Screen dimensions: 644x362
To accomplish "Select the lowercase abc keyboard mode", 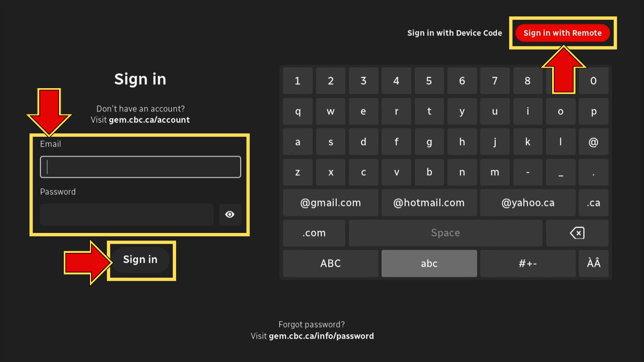I will coord(429,263).
